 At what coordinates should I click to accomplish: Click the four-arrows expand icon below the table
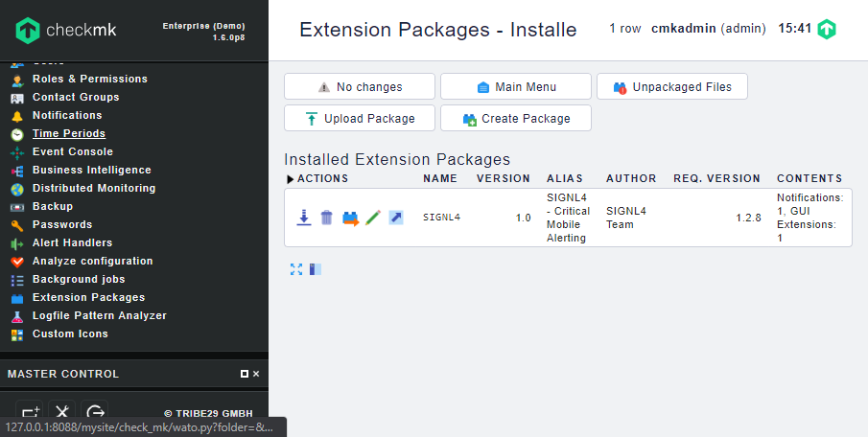pos(296,269)
